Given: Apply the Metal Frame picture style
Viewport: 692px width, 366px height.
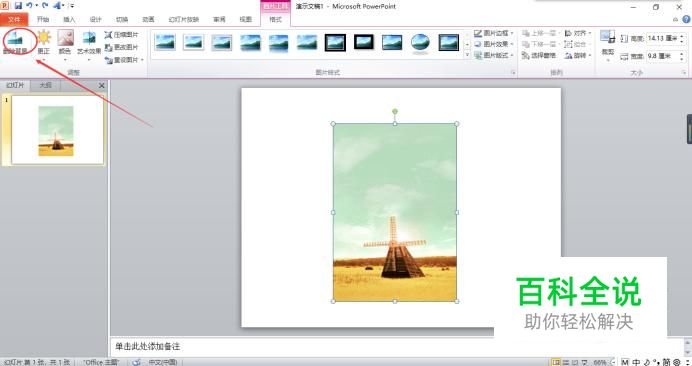Looking at the screenshot, I should (222, 42).
